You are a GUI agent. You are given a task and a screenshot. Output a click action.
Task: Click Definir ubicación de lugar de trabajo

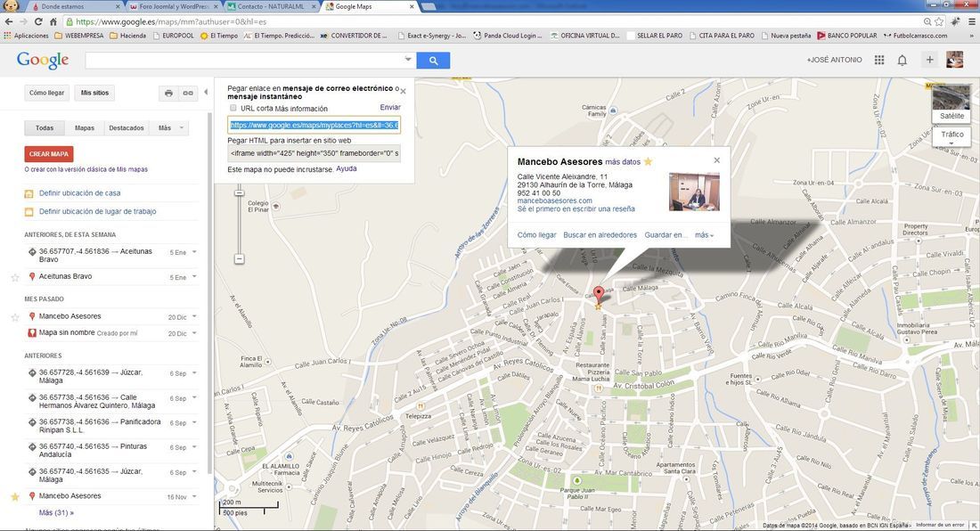tap(97, 211)
